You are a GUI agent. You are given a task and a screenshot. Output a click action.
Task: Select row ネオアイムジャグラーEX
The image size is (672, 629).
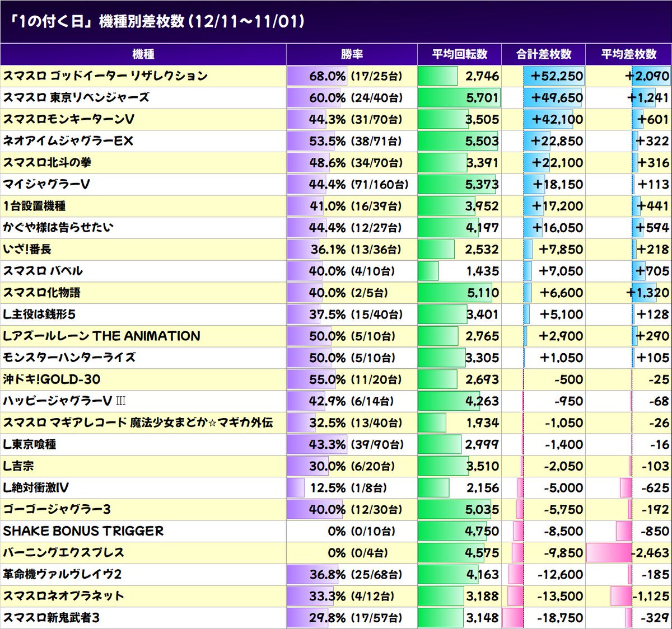336,141
